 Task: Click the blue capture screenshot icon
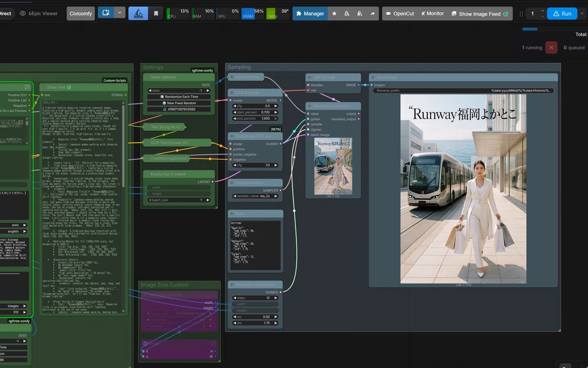[x=106, y=13]
